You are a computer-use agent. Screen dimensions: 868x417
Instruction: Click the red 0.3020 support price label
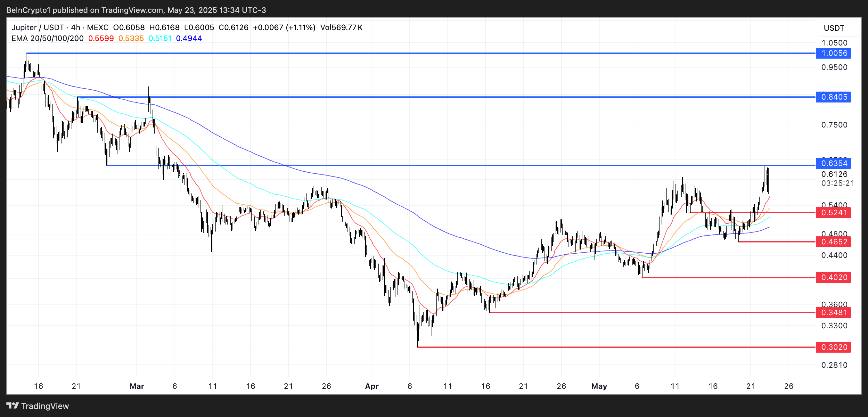tap(834, 347)
